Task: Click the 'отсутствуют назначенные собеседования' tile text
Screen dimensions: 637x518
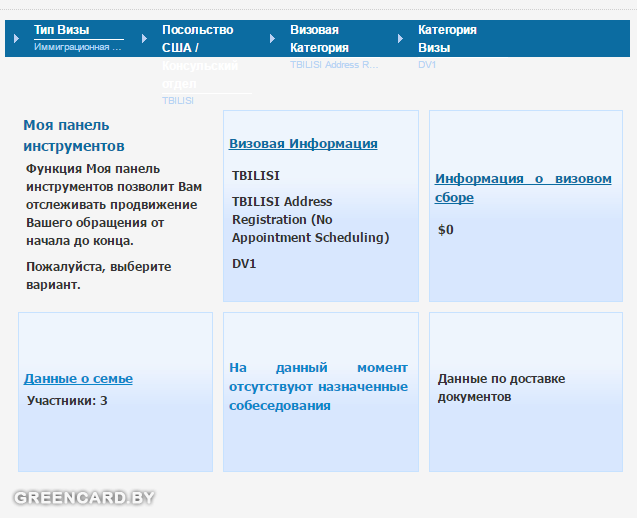Action: click(318, 387)
